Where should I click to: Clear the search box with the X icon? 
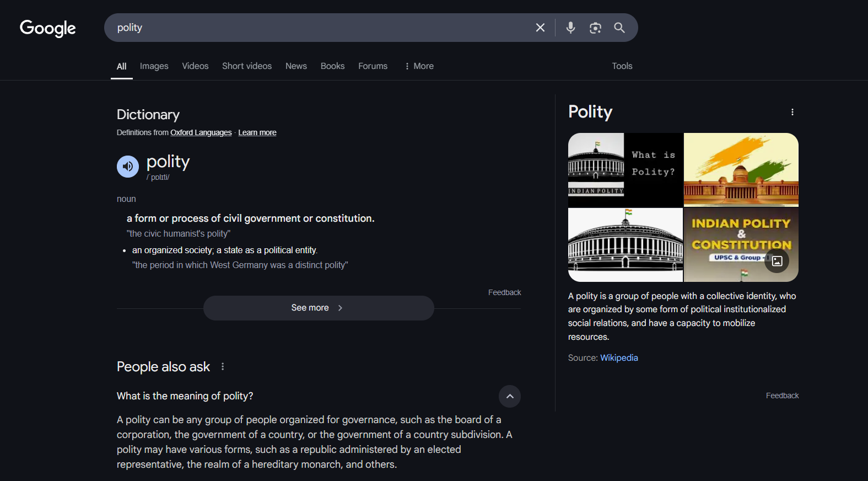540,28
